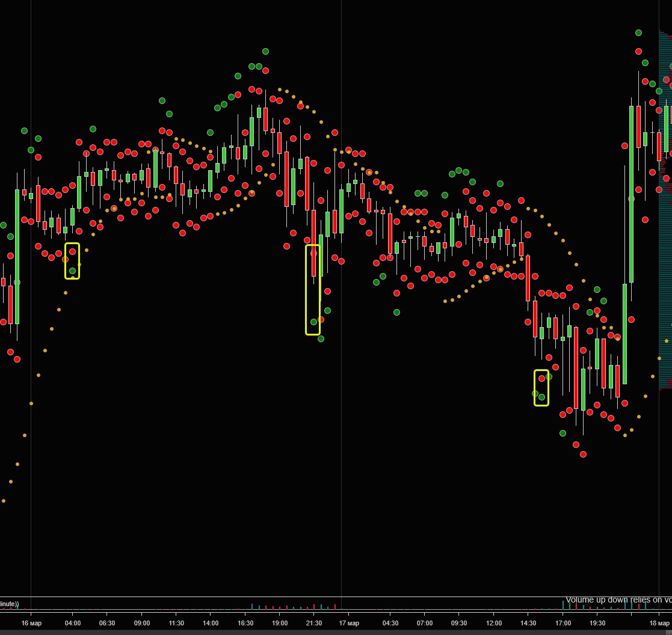Select the 21:30 time axis label
The height and width of the screenshot is (635, 672).
[x=313, y=623]
